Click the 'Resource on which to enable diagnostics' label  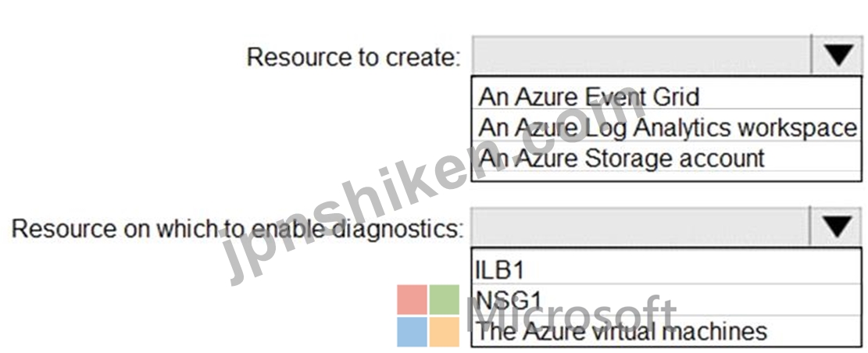pyautogui.click(x=238, y=229)
